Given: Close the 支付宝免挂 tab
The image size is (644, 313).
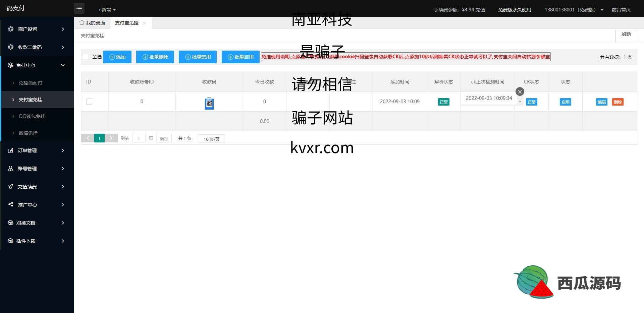Looking at the screenshot, I should pyautogui.click(x=144, y=23).
